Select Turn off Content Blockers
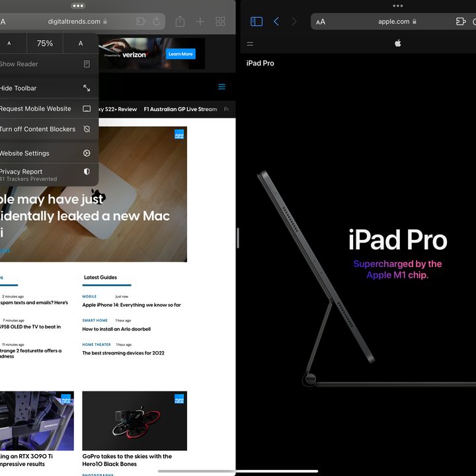Screen dimensions: 476x476 pos(48,129)
